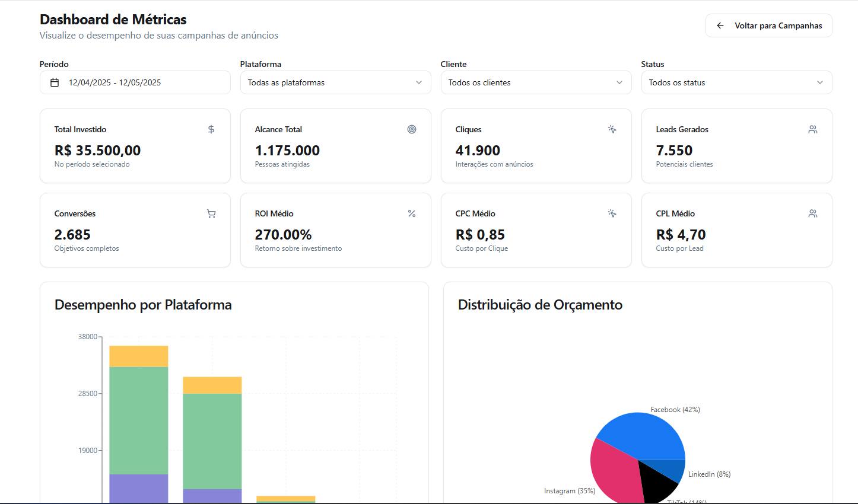The height and width of the screenshot is (504, 858).
Task: Click the back arrow icon beside Voltar para Campanhas
Action: click(720, 25)
